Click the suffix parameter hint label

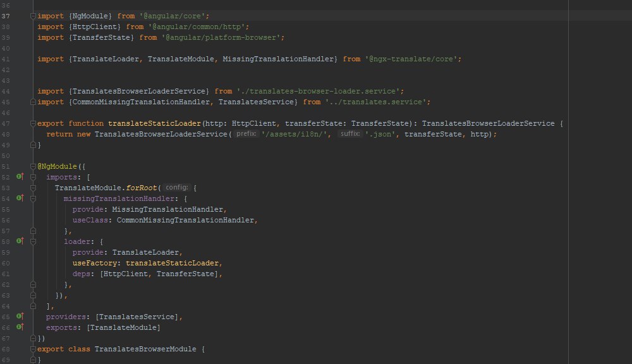click(350, 134)
